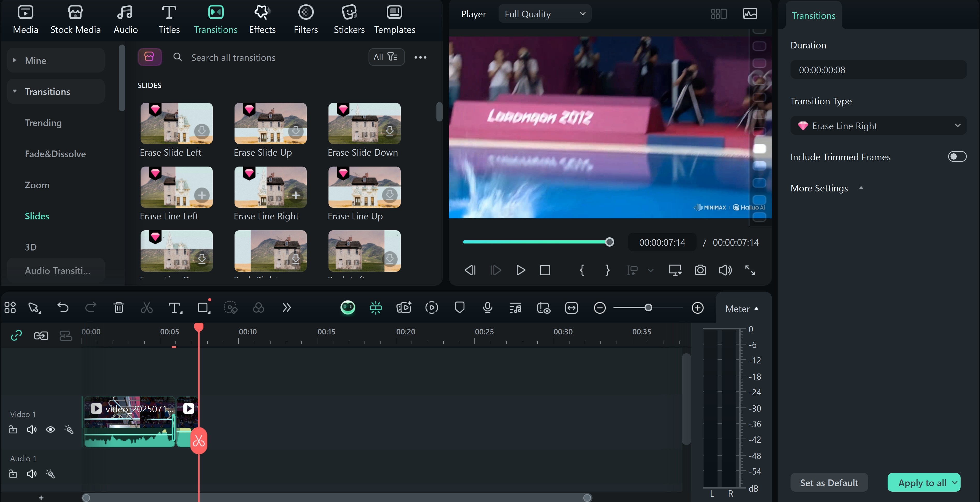
Task: Delete the selected clip with trash icon
Action: pos(119,307)
